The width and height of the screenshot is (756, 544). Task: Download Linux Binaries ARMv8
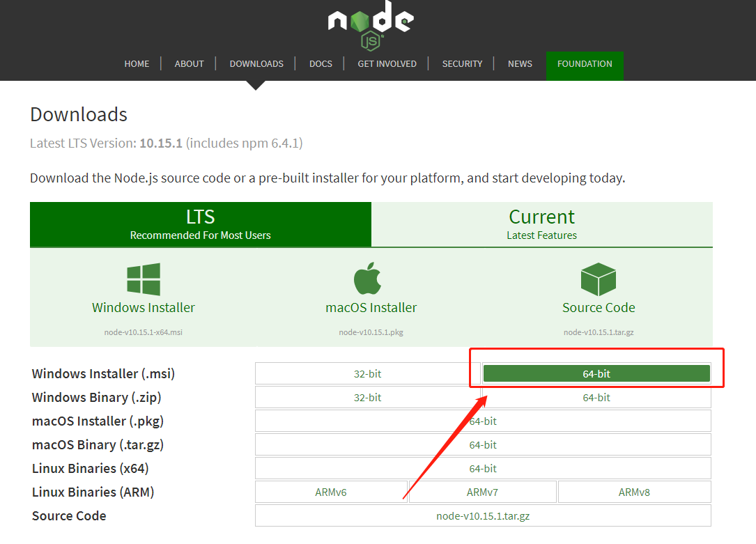click(x=635, y=492)
